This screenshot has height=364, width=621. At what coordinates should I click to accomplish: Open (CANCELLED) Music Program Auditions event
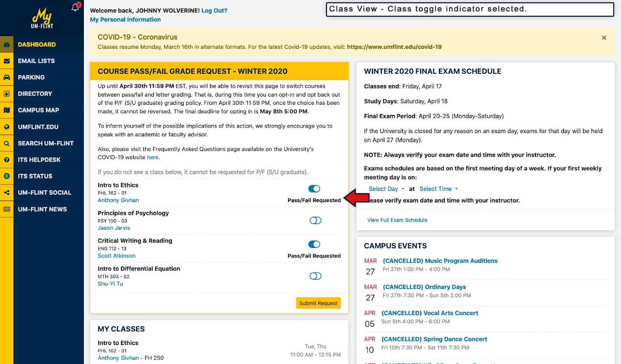pos(440,261)
